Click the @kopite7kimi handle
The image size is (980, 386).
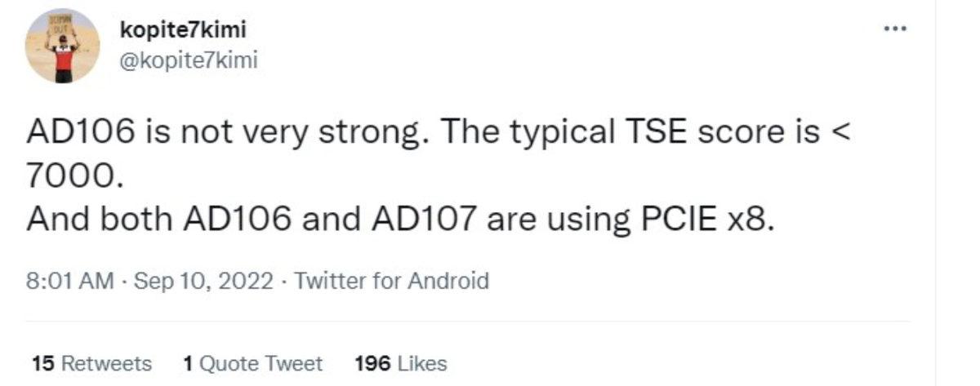[188, 60]
